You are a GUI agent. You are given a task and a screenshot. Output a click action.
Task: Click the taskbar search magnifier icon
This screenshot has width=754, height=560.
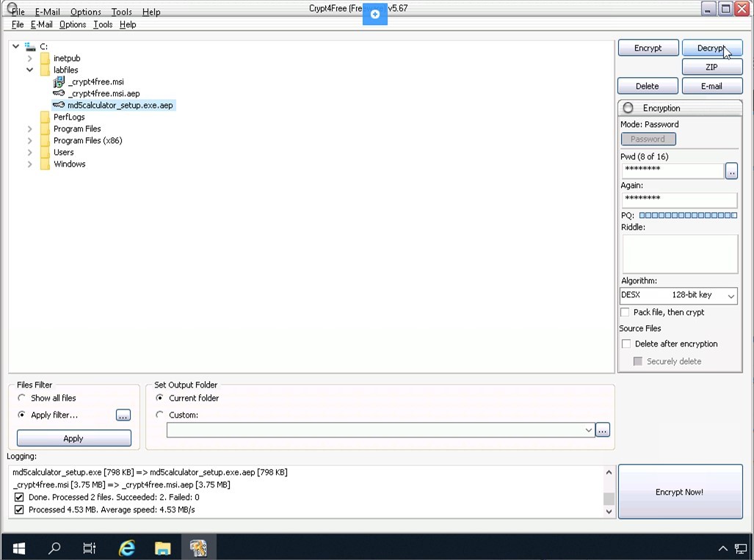pos(54,548)
